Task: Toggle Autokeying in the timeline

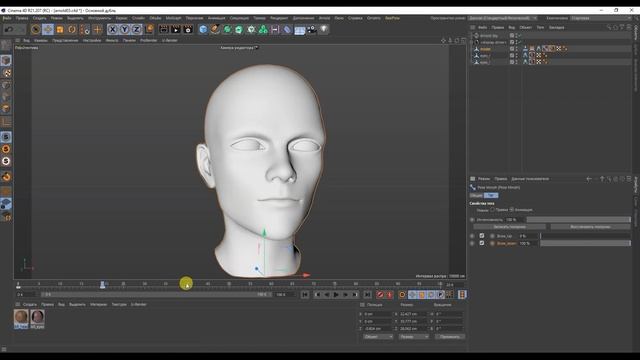Action: pyautogui.click(x=390, y=294)
